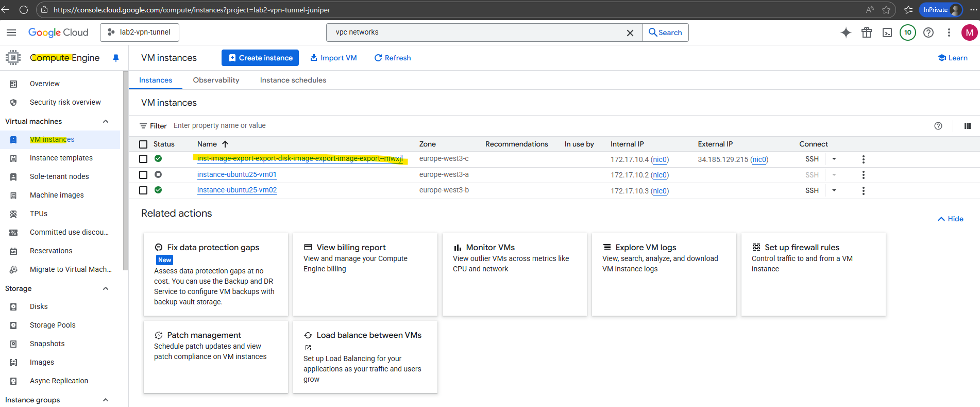Click the column display options icon
Image resolution: width=980 pixels, height=407 pixels.
968,126
